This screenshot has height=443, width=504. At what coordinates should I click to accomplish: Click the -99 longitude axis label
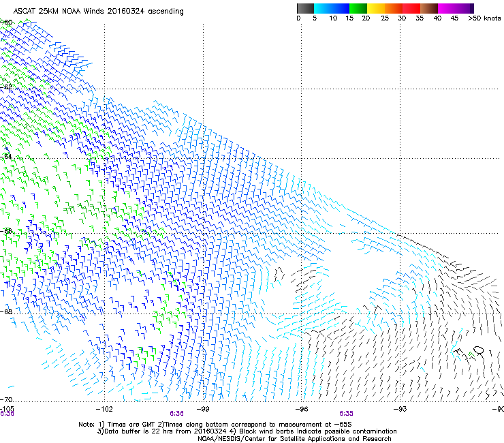click(203, 409)
